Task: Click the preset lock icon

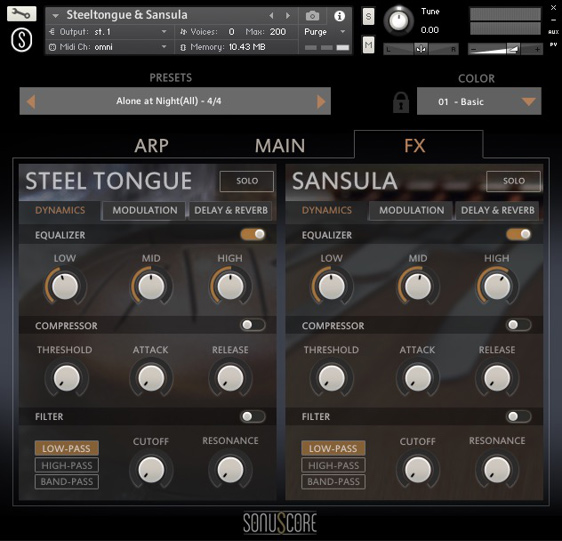Action: pos(401,103)
